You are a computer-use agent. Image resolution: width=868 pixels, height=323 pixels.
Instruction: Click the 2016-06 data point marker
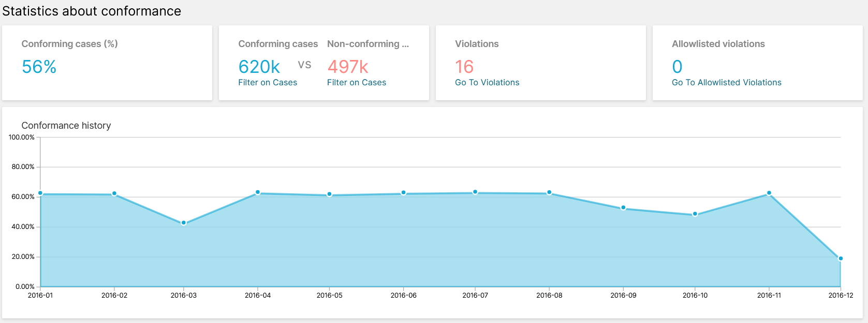pyautogui.click(x=404, y=193)
